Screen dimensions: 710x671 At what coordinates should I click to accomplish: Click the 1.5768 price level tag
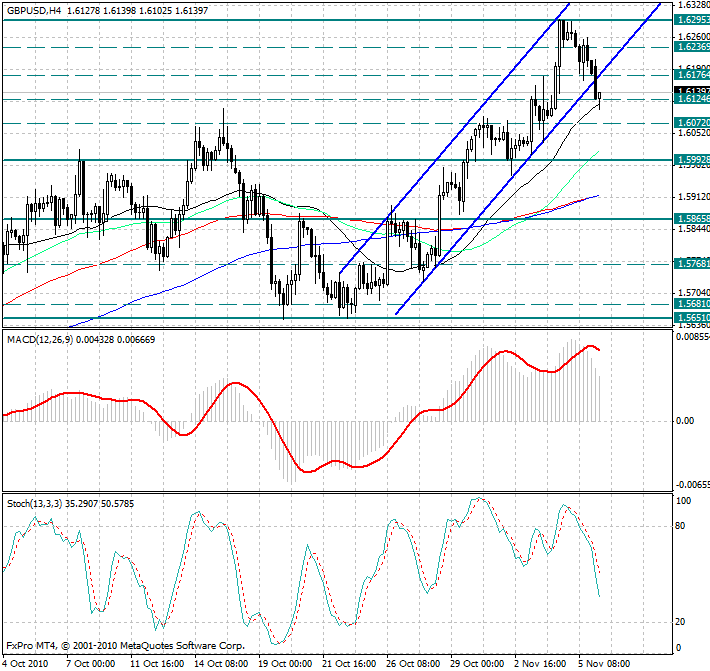[692, 264]
